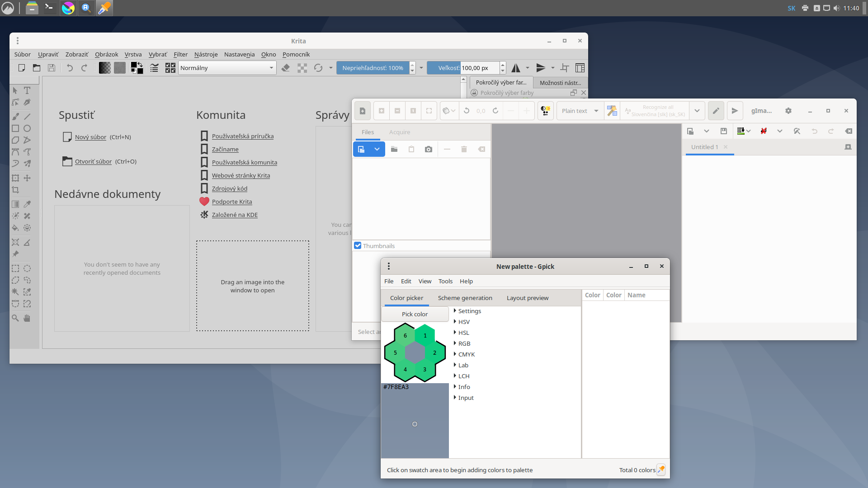This screenshot has height=488, width=868.
Task: Activate the pan hand tool in Krita
Action: click(x=27, y=318)
